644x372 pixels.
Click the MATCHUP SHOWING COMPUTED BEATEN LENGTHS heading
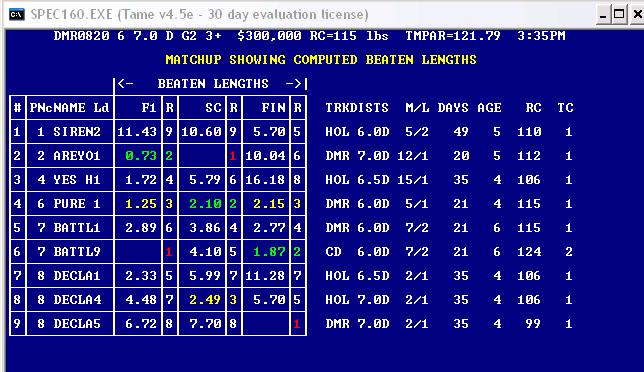click(x=321, y=60)
